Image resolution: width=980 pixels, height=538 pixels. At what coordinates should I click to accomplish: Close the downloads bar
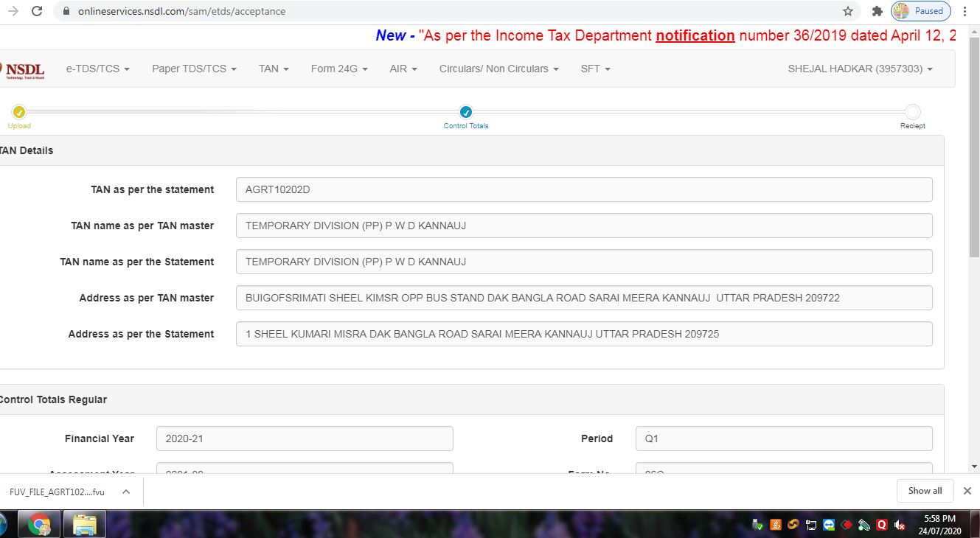(967, 491)
